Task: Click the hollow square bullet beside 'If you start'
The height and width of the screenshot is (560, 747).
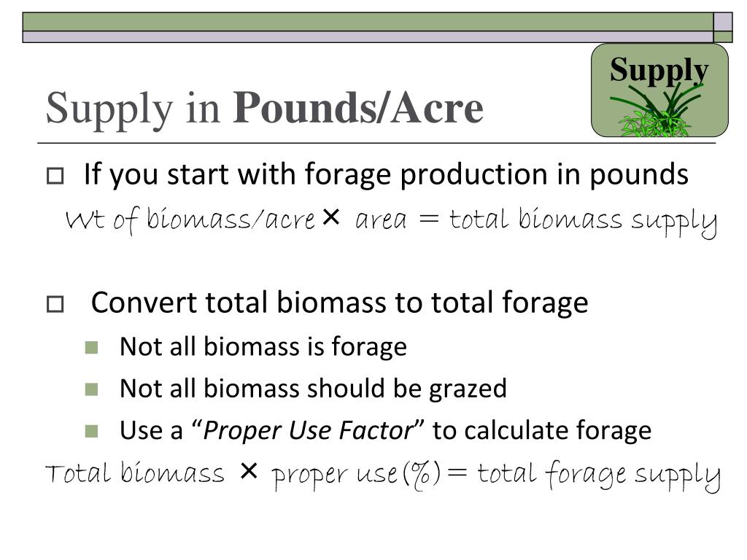Action: click(x=55, y=176)
